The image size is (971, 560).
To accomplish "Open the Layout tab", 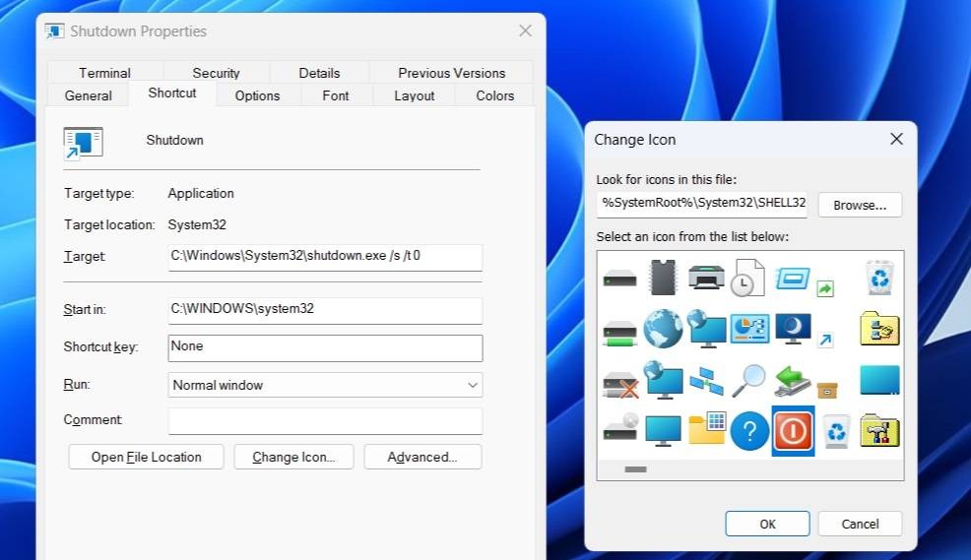I will click(x=415, y=95).
